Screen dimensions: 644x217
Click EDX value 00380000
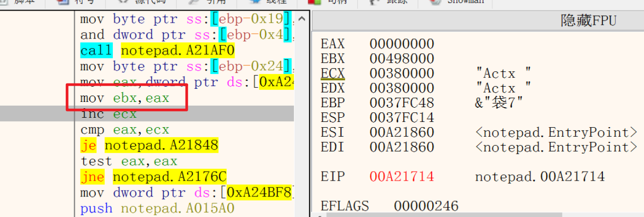[402, 88]
